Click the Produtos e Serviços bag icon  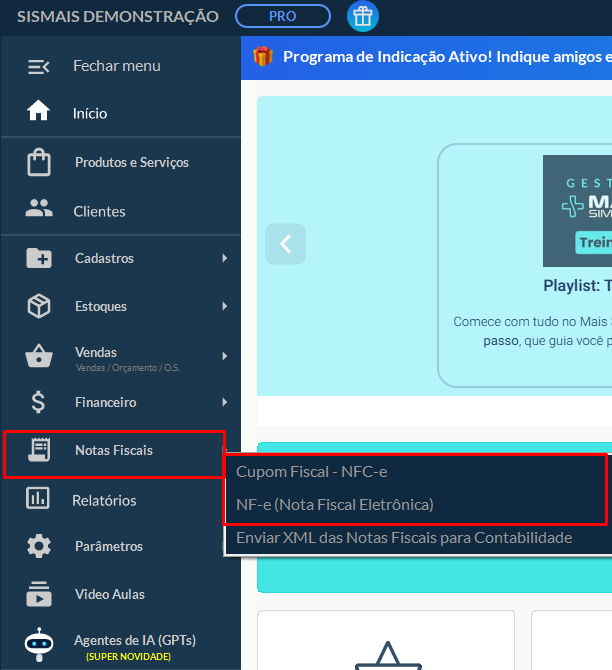click(x=39, y=162)
